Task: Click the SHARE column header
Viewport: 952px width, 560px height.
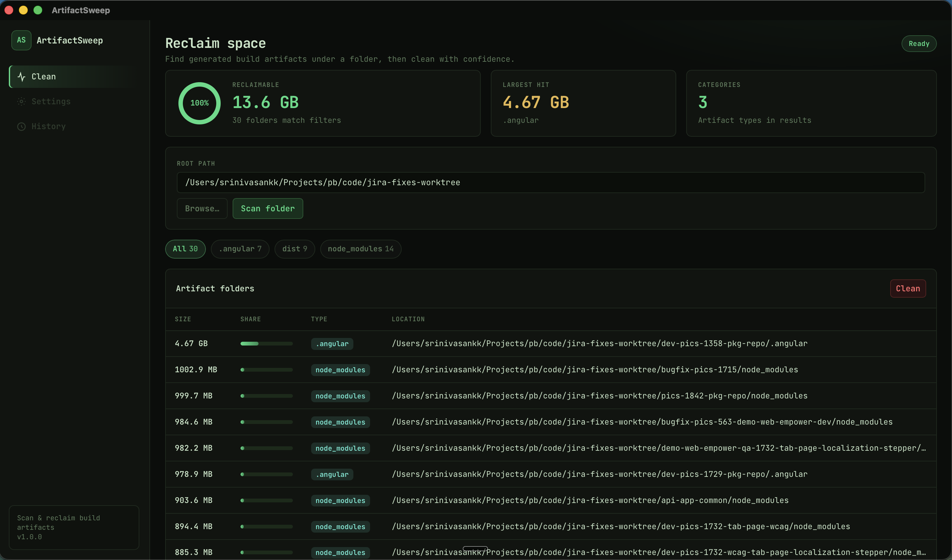Action: (x=251, y=319)
